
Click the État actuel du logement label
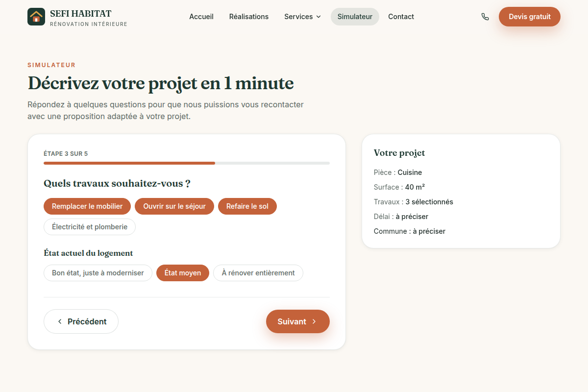[89, 253]
